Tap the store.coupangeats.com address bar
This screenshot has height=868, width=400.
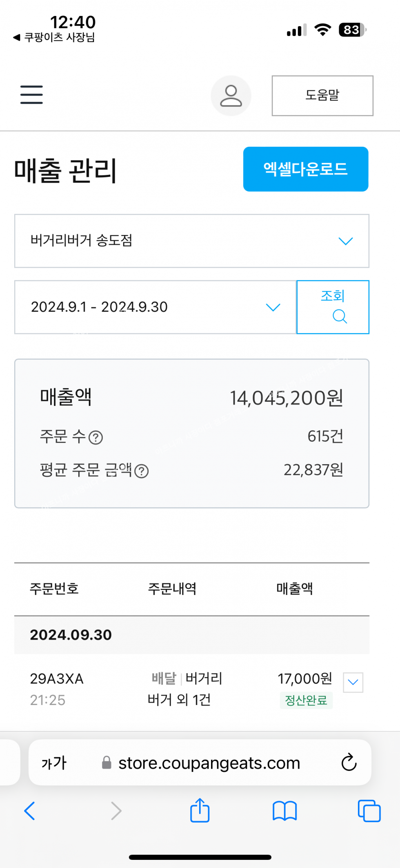tap(209, 763)
